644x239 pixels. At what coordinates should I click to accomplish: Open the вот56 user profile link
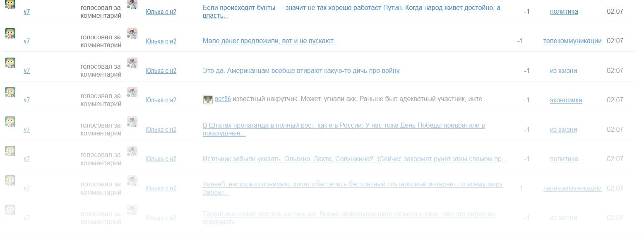tap(223, 99)
